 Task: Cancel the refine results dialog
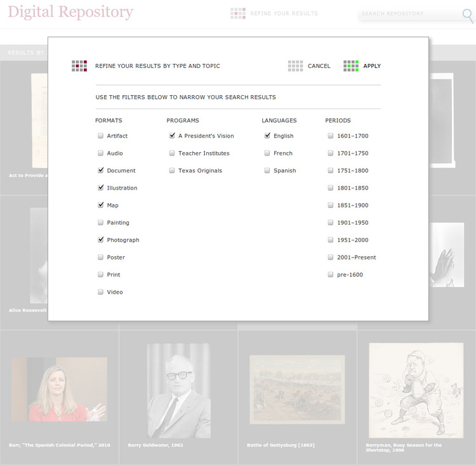(319, 66)
